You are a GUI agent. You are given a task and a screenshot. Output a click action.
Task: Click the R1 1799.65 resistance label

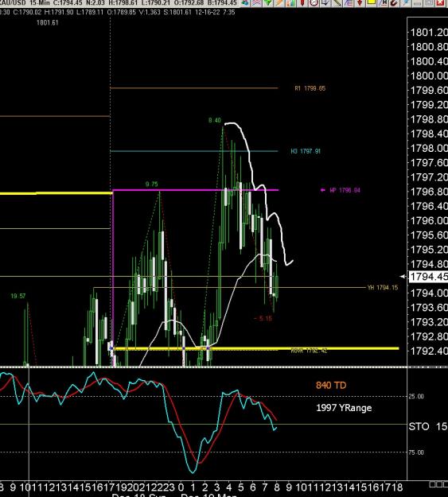[310, 88]
